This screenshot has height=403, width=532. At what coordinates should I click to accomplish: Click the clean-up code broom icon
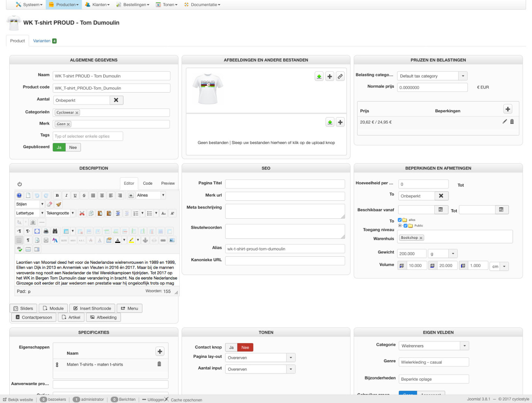coord(59,204)
